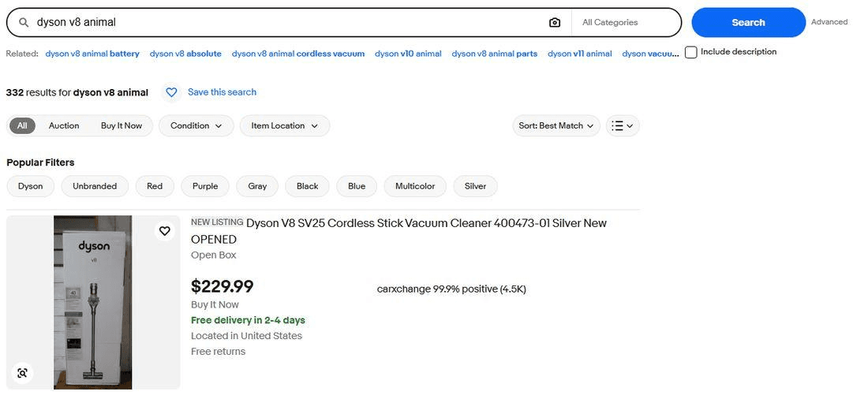This screenshot has height=399, width=868.
Task: Open related search dyson v8 animal battery
Action: tap(92, 54)
